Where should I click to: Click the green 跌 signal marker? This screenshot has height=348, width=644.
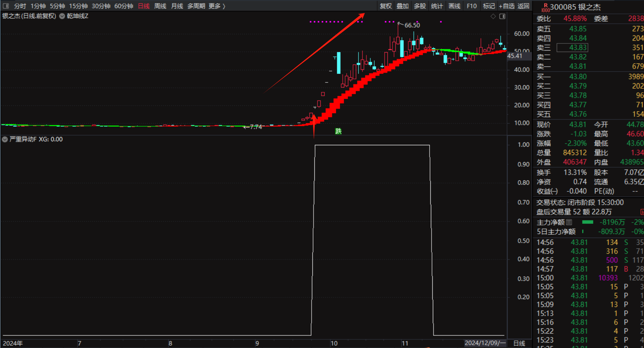pos(338,131)
